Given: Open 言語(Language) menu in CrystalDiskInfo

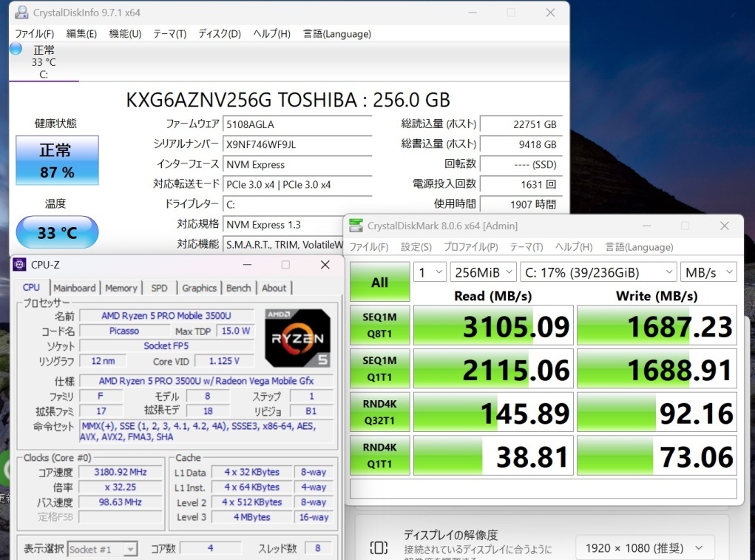Looking at the screenshot, I should coord(337,34).
